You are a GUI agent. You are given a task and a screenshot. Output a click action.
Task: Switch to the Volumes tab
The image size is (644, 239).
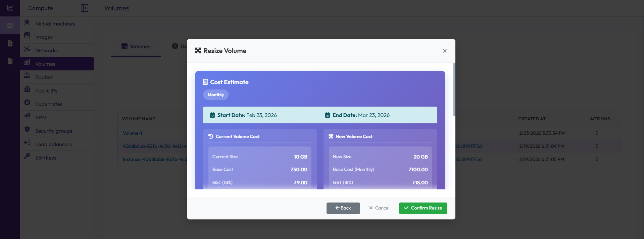coord(136,47)
